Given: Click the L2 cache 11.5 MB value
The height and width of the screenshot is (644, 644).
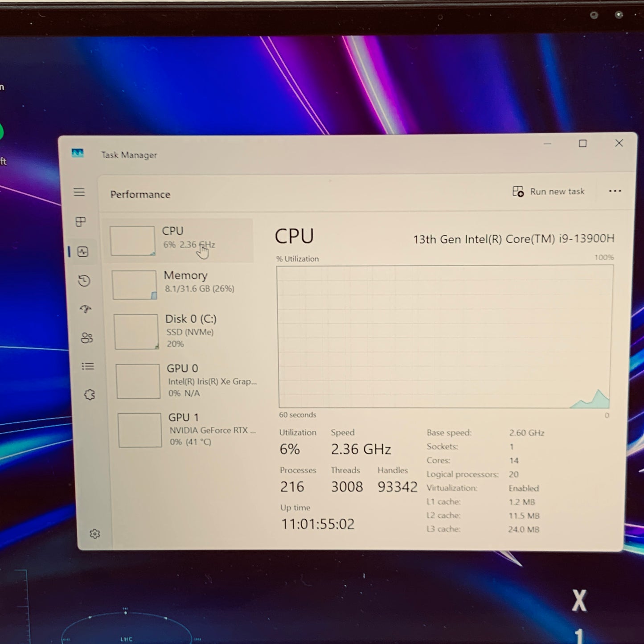Looking at the screenshot, I should click(x=524, y=516).
